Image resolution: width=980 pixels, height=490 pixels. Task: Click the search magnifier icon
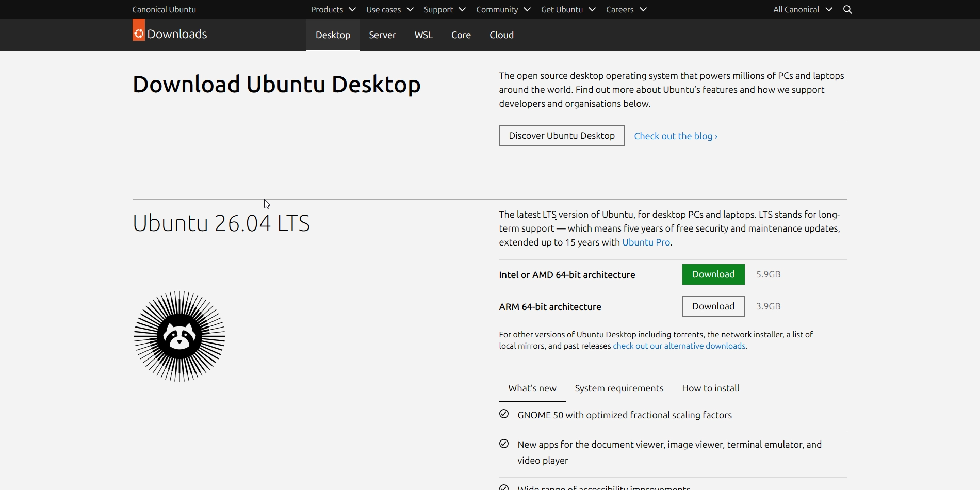coord(847,9)
